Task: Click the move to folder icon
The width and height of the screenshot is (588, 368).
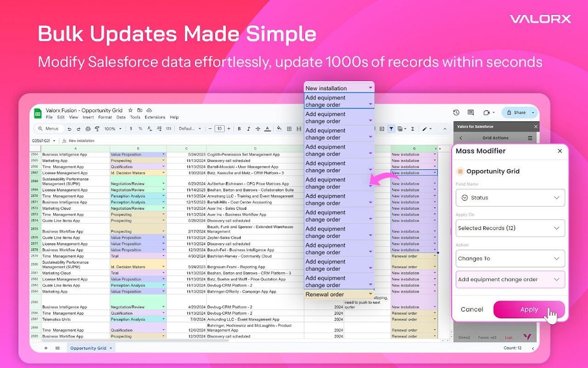Action: click(140, 110)
